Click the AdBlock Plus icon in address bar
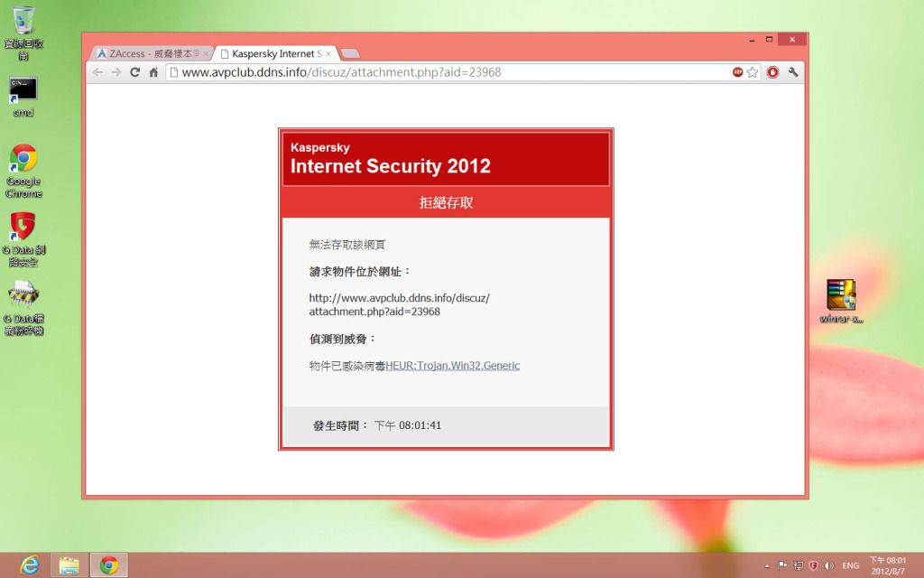This screenshot has width=924, height=578. click(737, 72)
